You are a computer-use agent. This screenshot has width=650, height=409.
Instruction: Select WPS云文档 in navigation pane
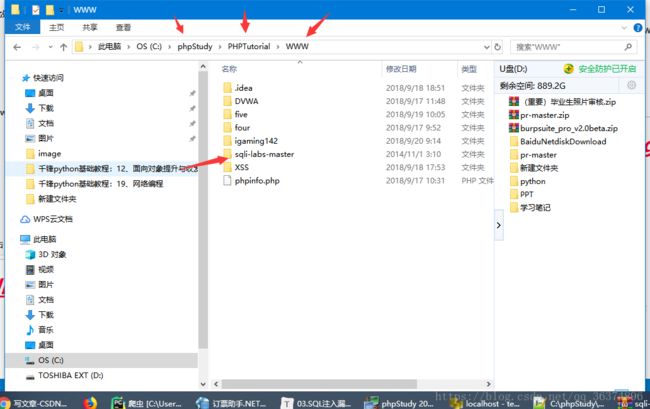tap(53, 219)
